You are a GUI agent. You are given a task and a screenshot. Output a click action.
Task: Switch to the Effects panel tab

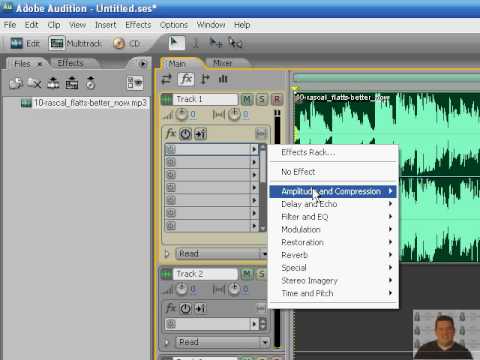[70, 63]
